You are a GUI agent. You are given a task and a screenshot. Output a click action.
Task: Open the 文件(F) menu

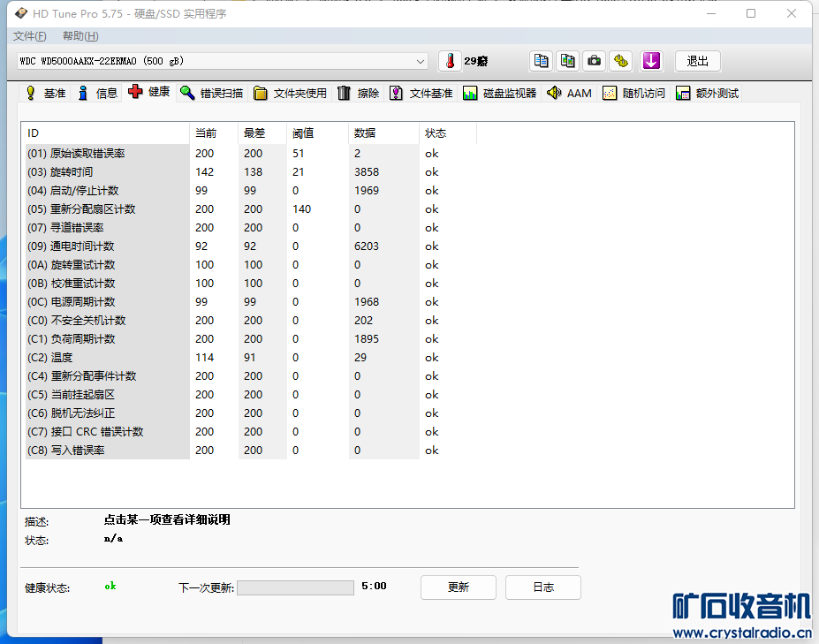(x=30, y=36)
